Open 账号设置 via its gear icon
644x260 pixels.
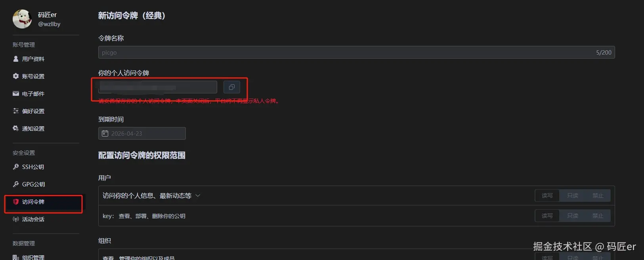tap(16, 76)
